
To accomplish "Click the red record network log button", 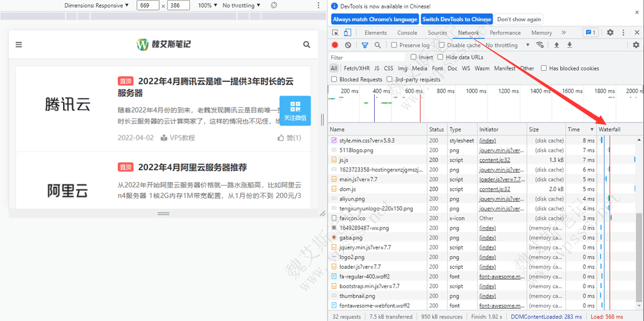I will point(335,45).
